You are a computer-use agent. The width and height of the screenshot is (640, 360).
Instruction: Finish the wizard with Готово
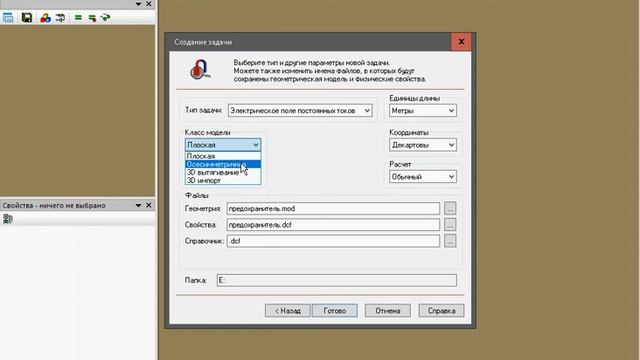tap(335, 311)
